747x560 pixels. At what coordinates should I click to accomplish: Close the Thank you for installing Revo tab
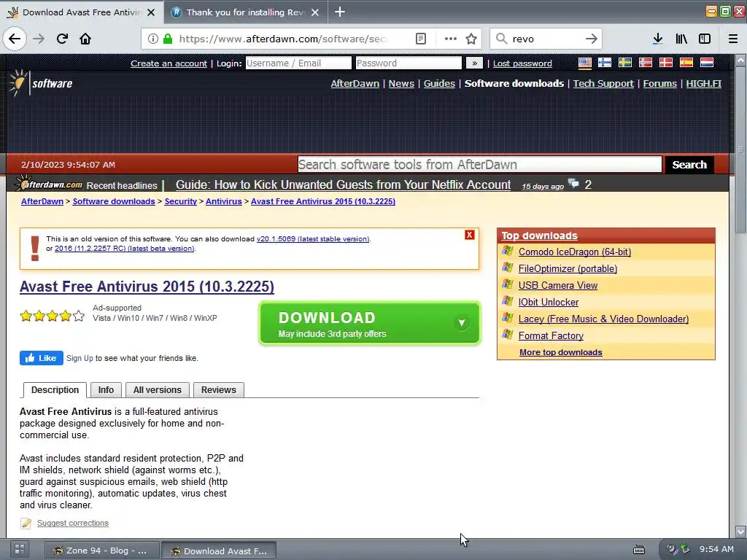click(315, 12)
